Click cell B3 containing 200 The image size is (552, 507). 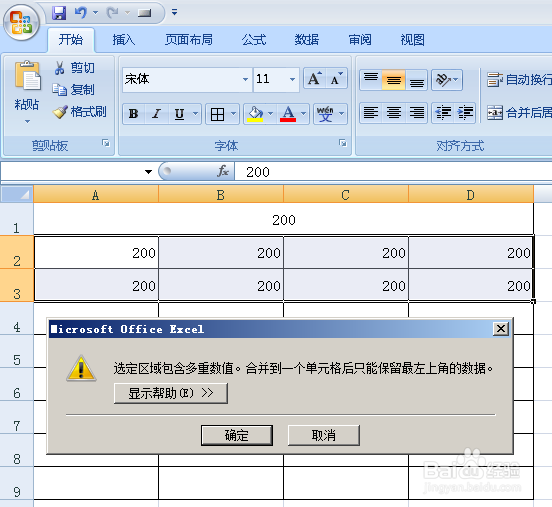[221, 286]
